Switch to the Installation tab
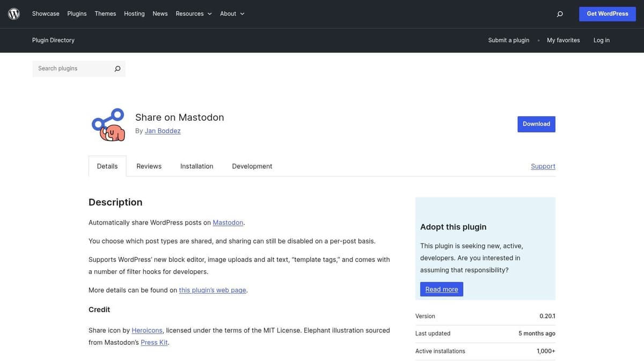Viewport: 644px width, 362px height. click(x=196, y=166)
